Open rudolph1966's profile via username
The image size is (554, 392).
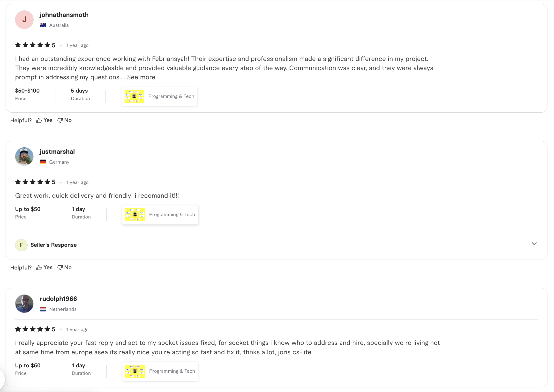58,298
